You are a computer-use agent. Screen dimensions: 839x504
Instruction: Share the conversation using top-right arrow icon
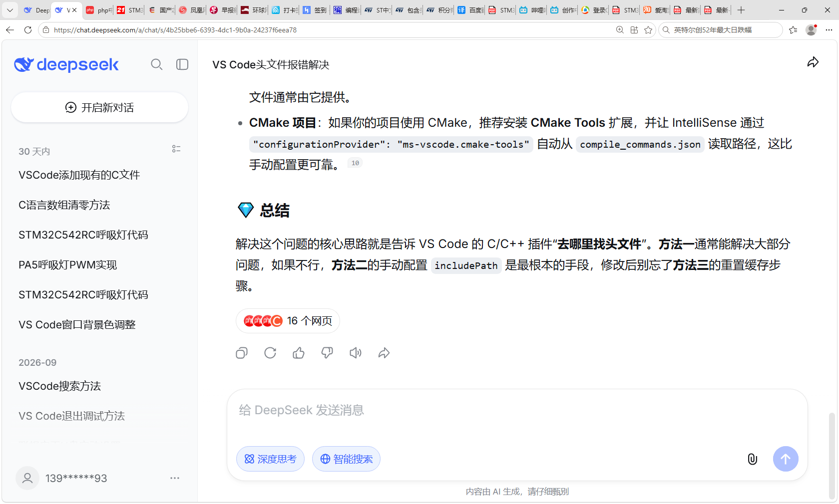click(813, 62)
